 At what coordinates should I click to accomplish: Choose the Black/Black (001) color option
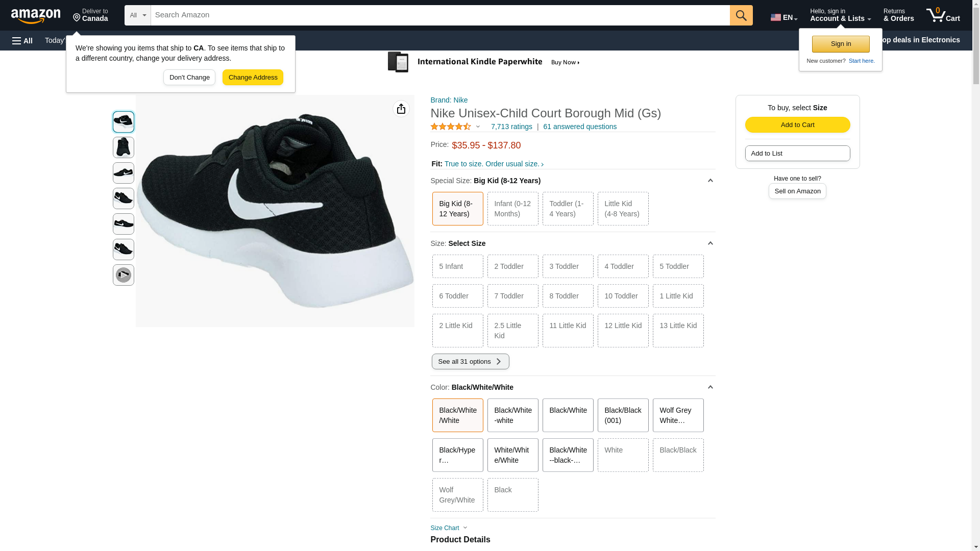point(623,415)
